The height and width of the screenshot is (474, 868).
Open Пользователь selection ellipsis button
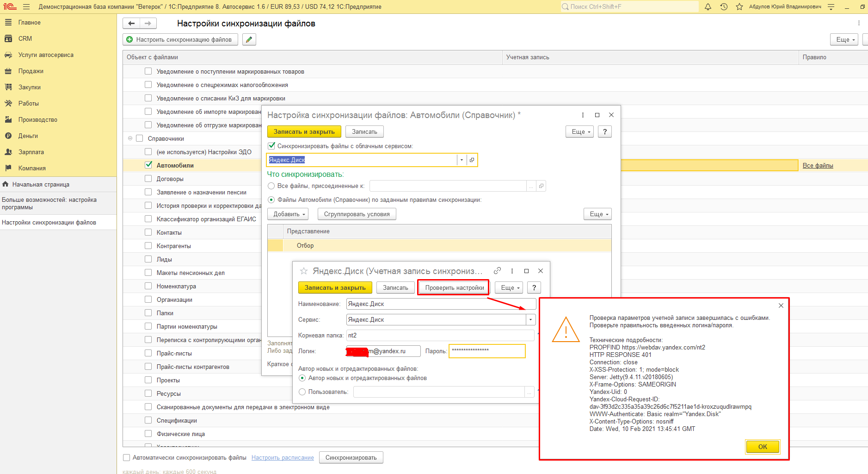click(x=529, y=392)
